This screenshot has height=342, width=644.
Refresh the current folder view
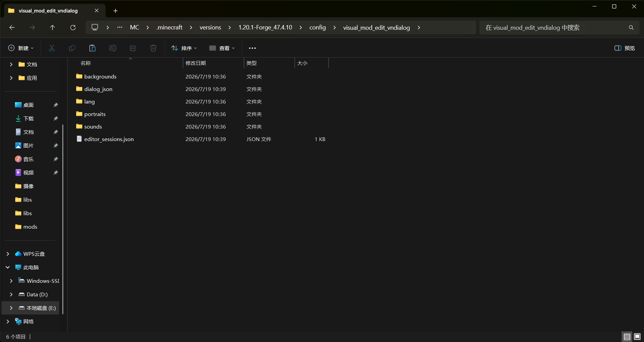coord(73,27)
